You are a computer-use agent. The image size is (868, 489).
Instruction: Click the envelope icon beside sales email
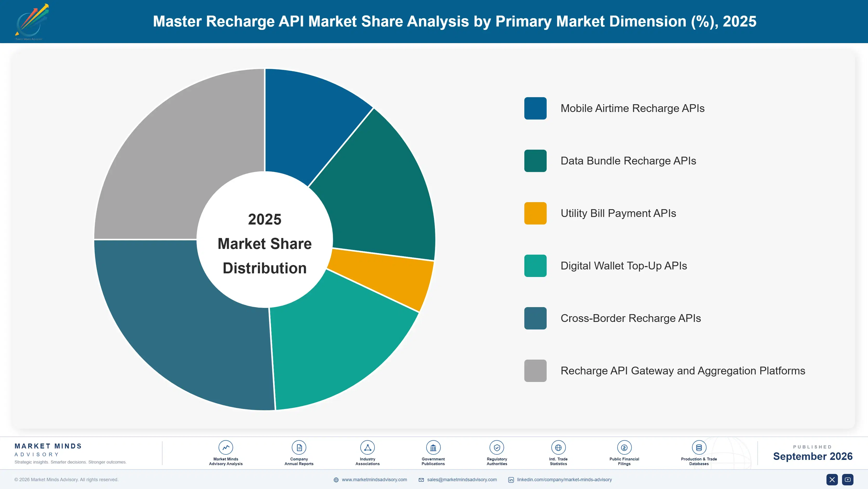coord(421,480)
